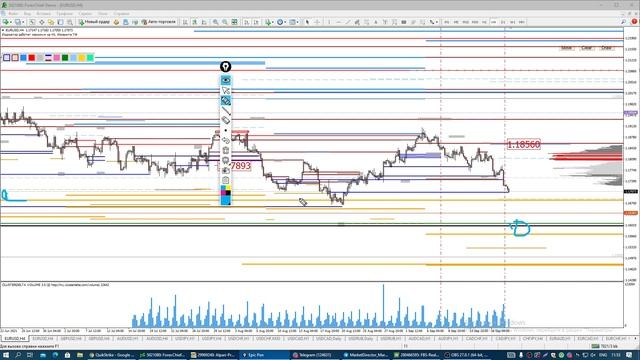Switch timeframe to D1
The height and width of the screenshot is (360, 640).
(503, 22)
